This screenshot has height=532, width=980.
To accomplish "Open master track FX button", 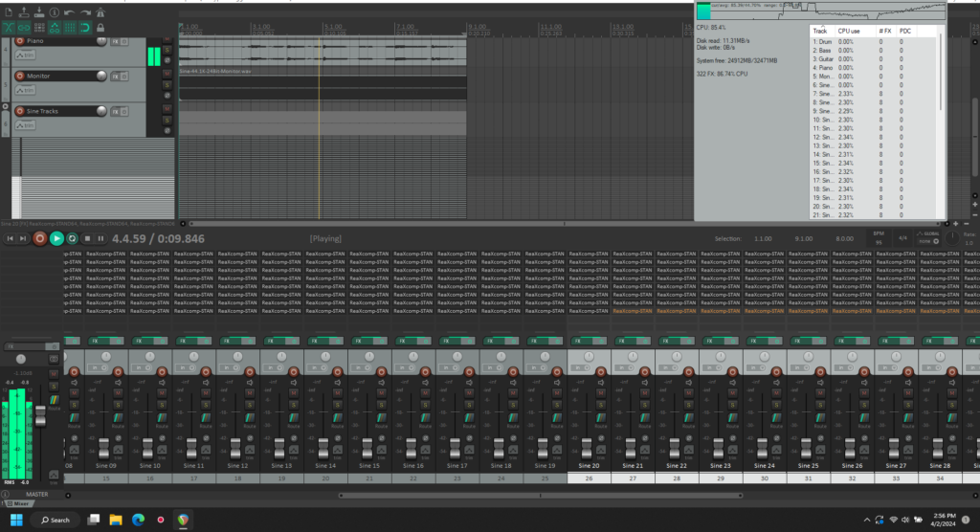I will tap(26, 346).
